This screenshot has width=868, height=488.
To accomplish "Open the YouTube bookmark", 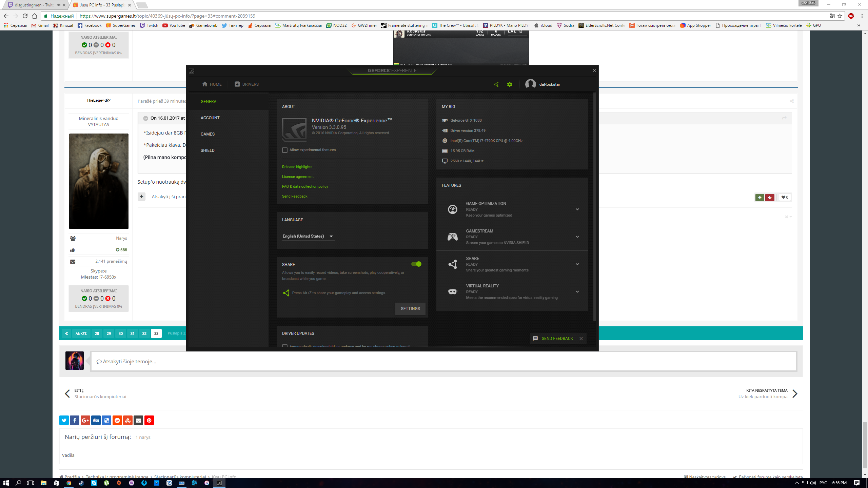I will point(174,25).
